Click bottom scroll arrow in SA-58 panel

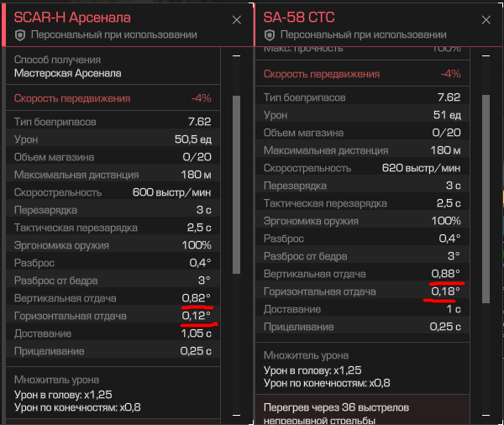click(486, 416)
